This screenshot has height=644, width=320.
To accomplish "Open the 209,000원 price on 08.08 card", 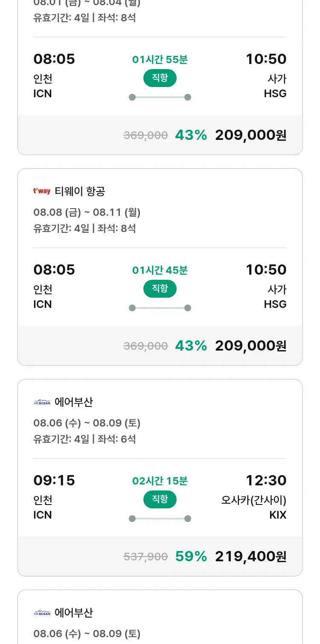I will click(250, 345).
